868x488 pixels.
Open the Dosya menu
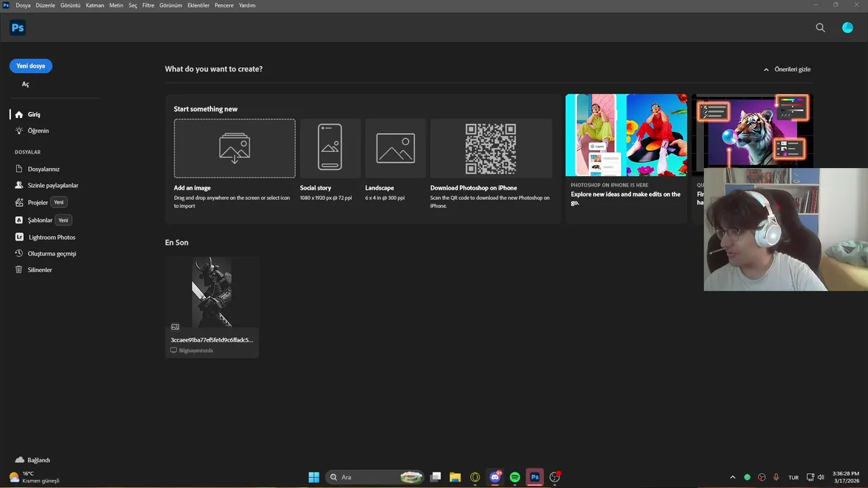click(23, 5)
